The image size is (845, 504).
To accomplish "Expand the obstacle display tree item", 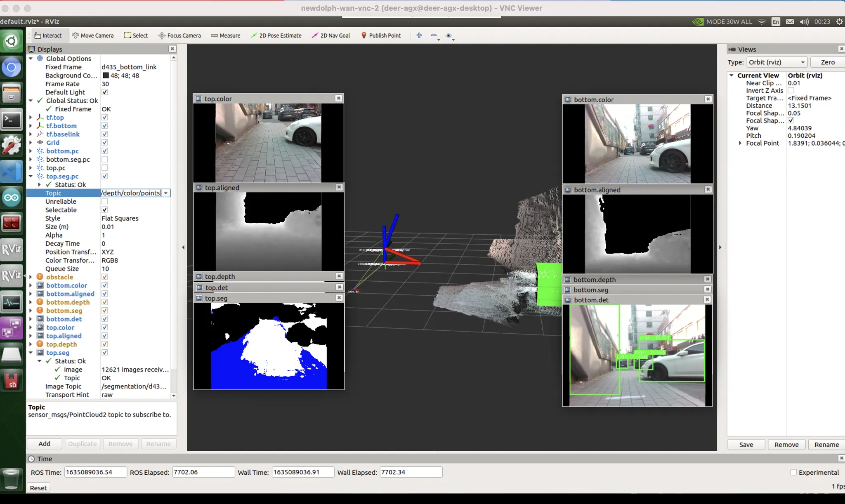I will 31,277.
